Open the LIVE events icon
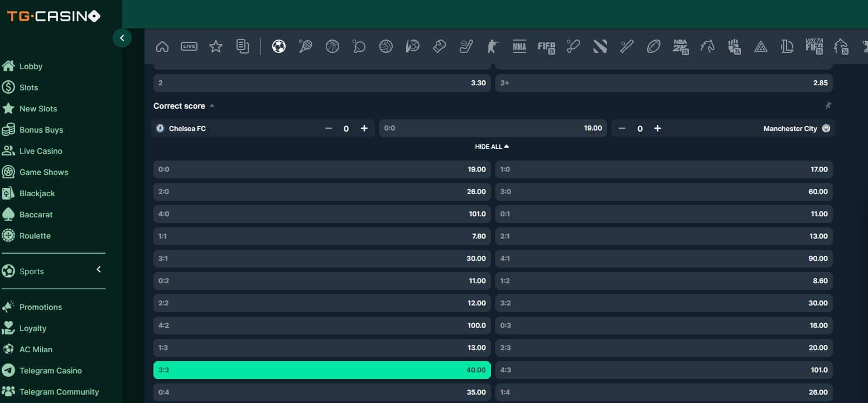This screenshot has width=868, height=403. (189, 46)
